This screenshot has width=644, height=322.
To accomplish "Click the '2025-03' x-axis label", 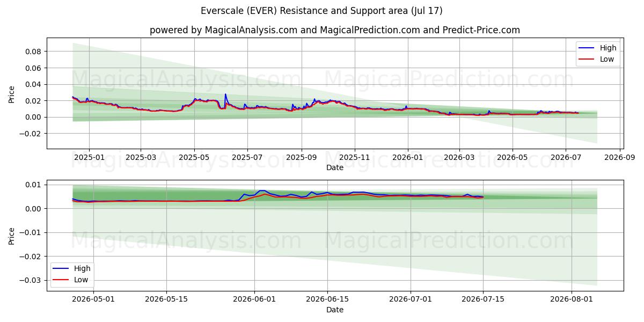I will click(x=141, y=158).
